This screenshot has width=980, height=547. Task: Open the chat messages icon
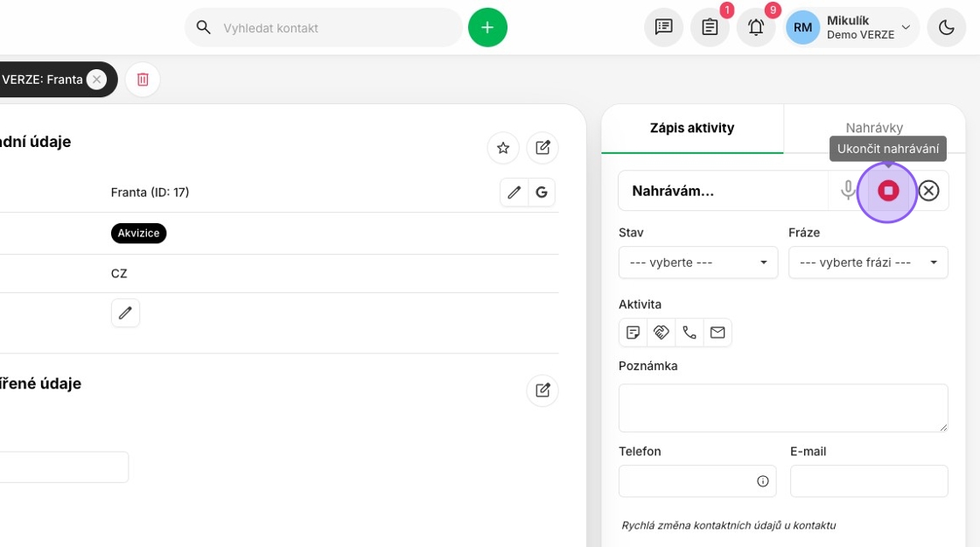tap(664, 27)
